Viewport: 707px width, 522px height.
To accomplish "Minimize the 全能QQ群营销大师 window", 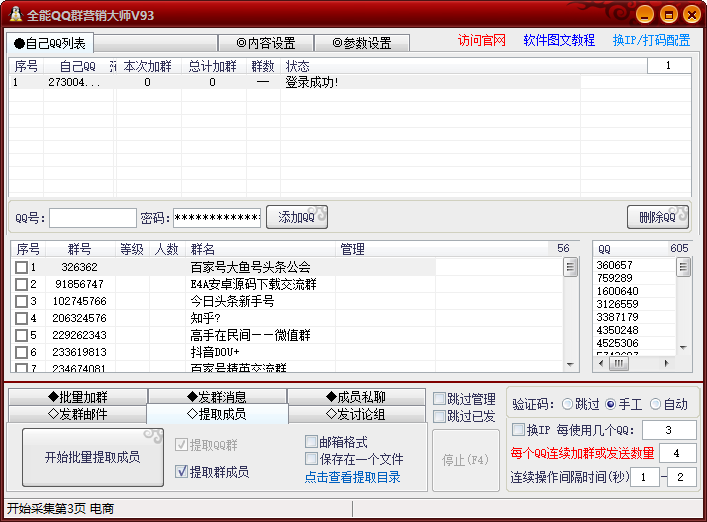I will pos(645,15).
